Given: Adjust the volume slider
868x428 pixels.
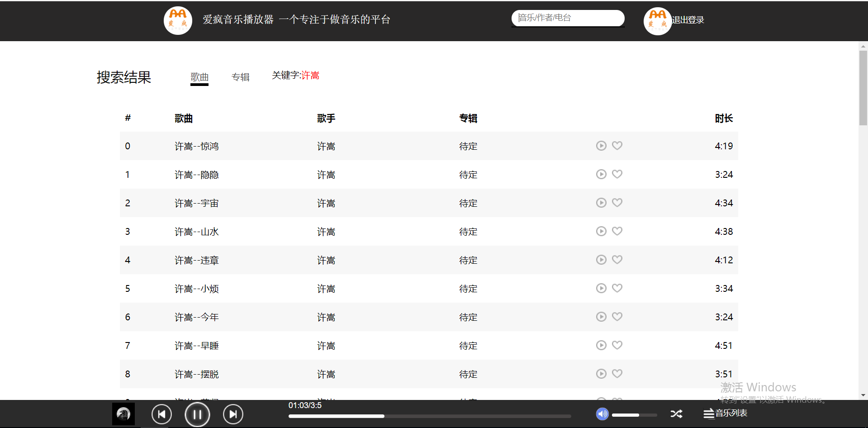Looking at the screenshot, I should (x=634, y=415).
